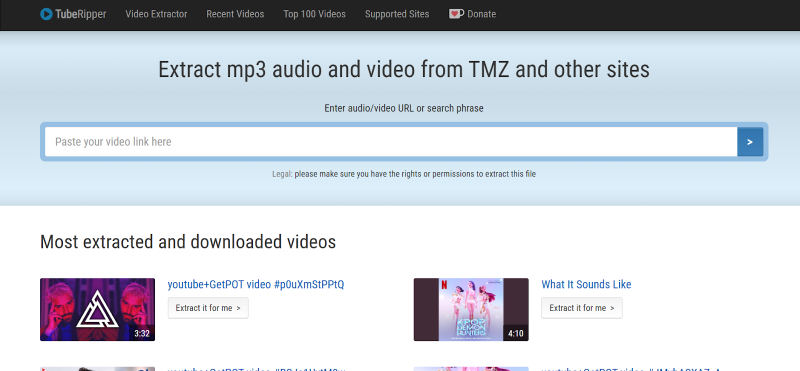Go to Recent Videos page

235,14
